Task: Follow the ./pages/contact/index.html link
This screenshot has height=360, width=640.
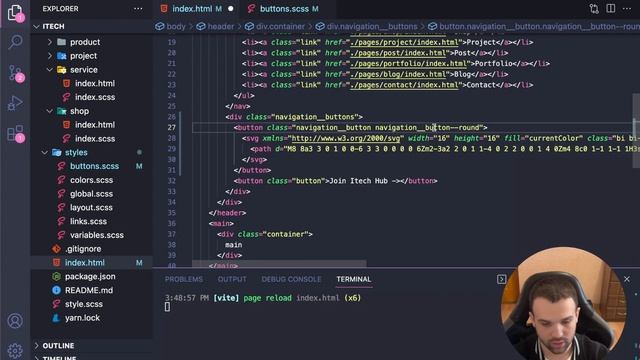Action: coord(404,85)
